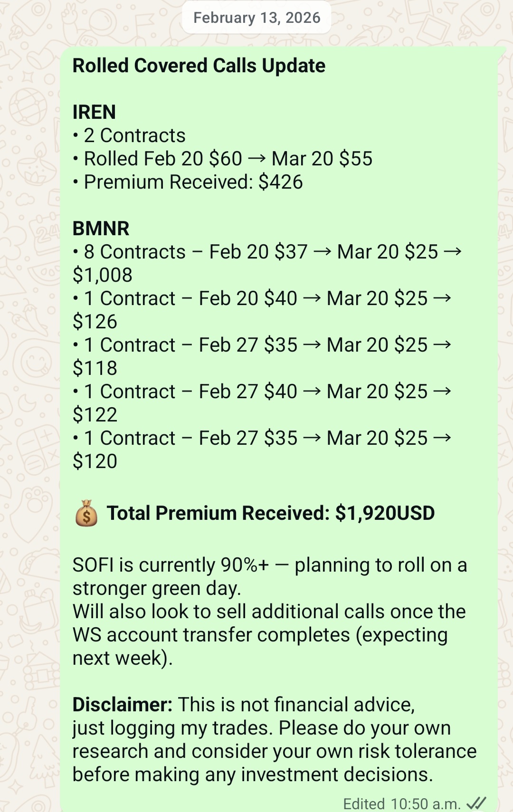This screenshot has width=513, height=812.
Task: Click the Premium Received: $426 line
Action: 193,182
